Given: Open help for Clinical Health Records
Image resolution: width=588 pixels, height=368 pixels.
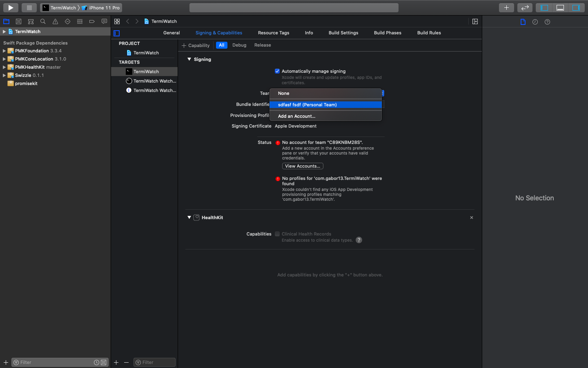Looking at the screenshot, I should [x=359, y=240].
